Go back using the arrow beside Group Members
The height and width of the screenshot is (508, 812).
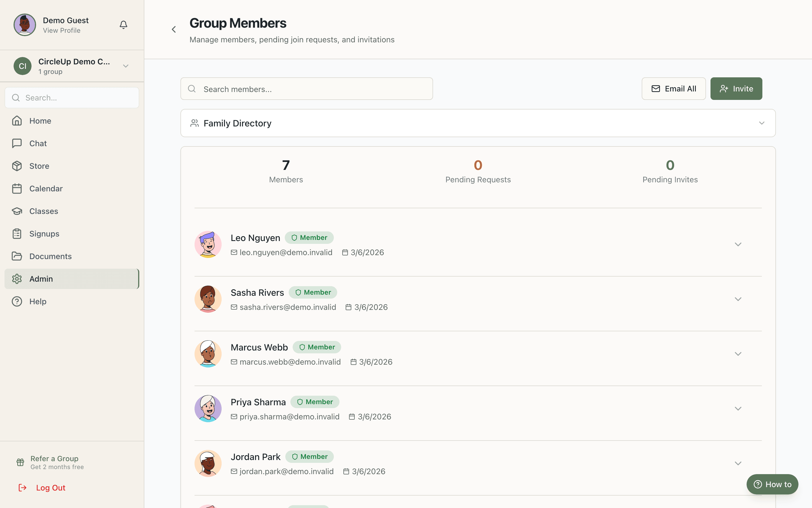pyautogui.click(x=174, y=30)
